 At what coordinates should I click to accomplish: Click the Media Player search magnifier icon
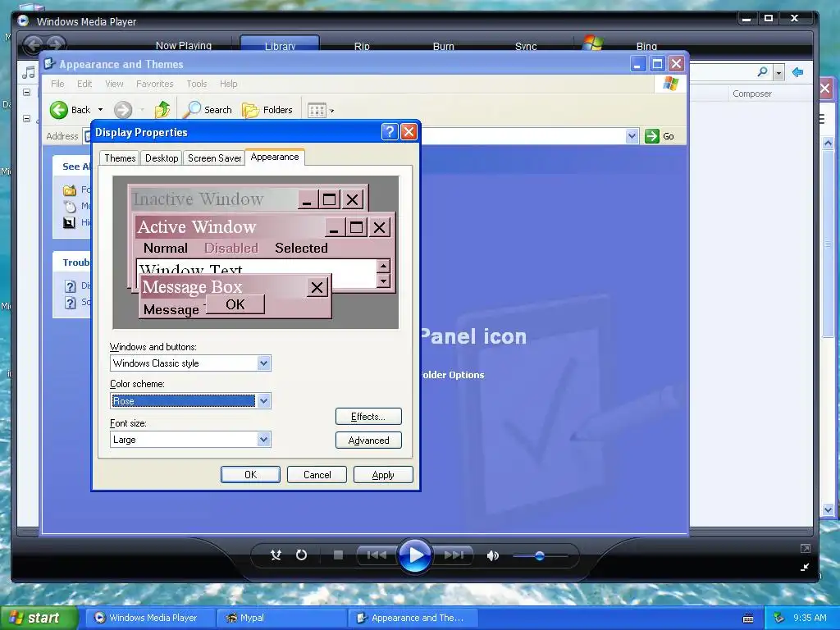click(x=762, y=72)
